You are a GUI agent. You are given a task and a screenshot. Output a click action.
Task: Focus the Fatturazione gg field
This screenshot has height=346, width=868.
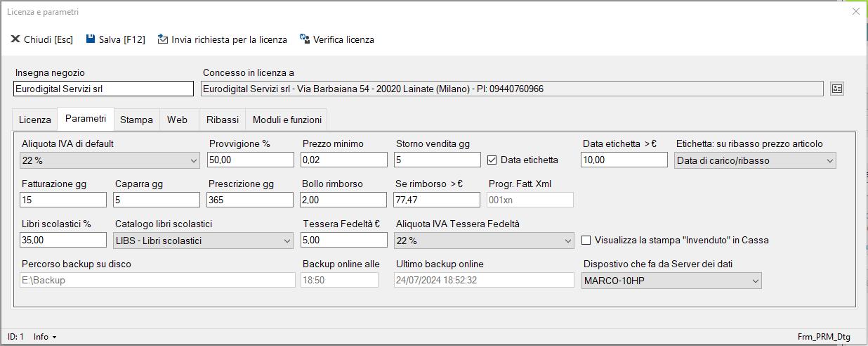pos(63,200)
